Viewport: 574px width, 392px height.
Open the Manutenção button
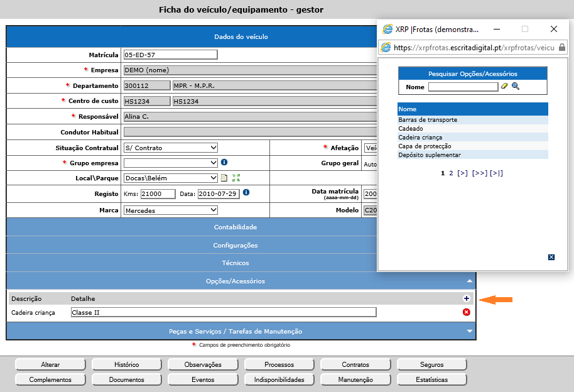point(355,379)
